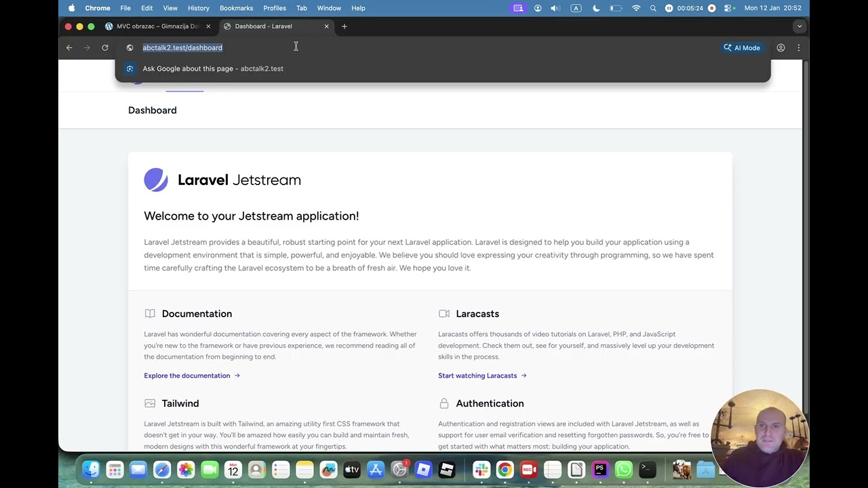Click the battery status icon
This screenshot has width=868, height=488.
pyautogui.click(x=616, y=8)
